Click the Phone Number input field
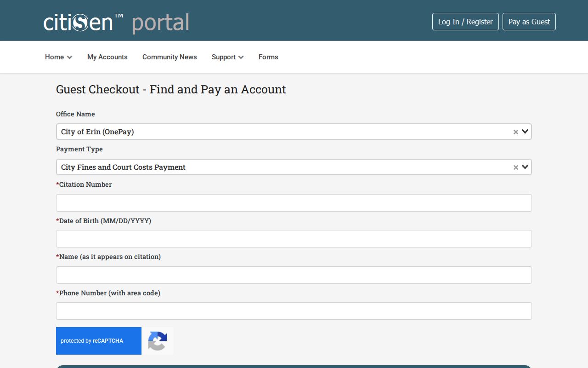588x368 pixels. pyautogui.click(x=294, y=311)
